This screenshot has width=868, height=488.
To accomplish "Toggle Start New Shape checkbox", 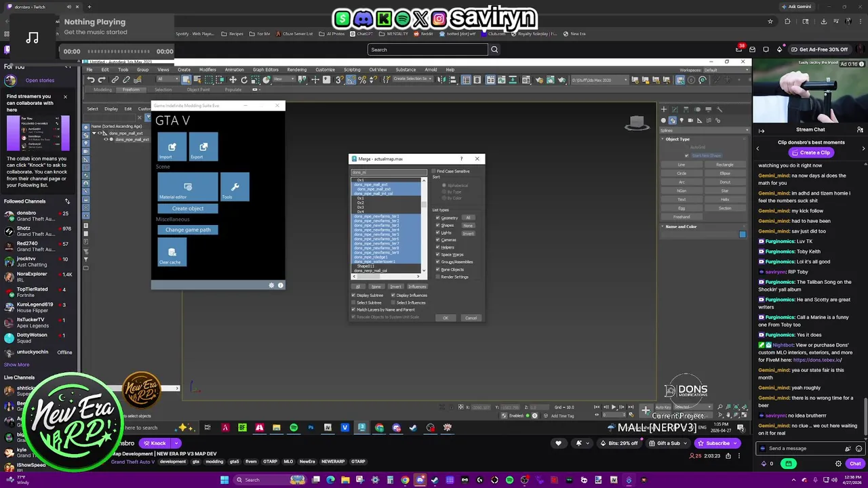I will pos(687,156).
